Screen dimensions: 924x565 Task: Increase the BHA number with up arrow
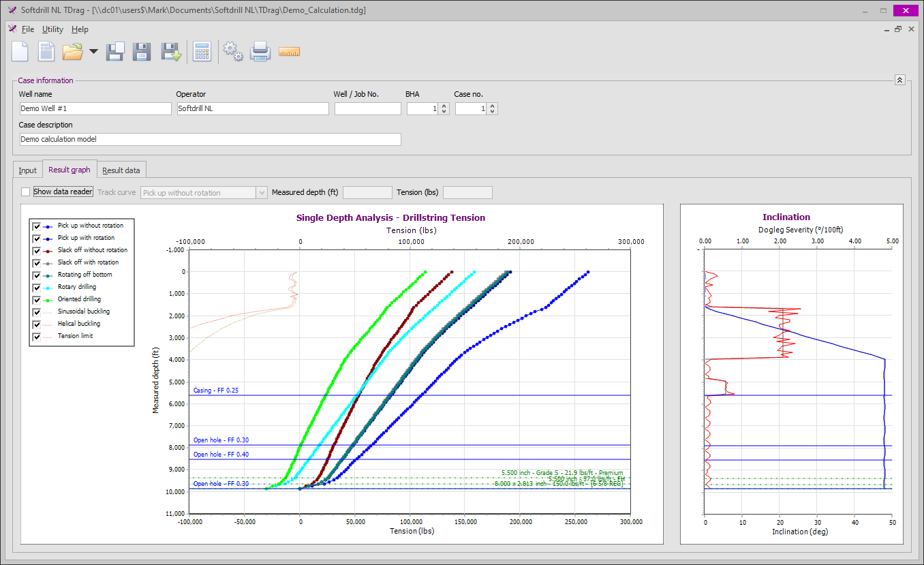[x=444, y=106]
